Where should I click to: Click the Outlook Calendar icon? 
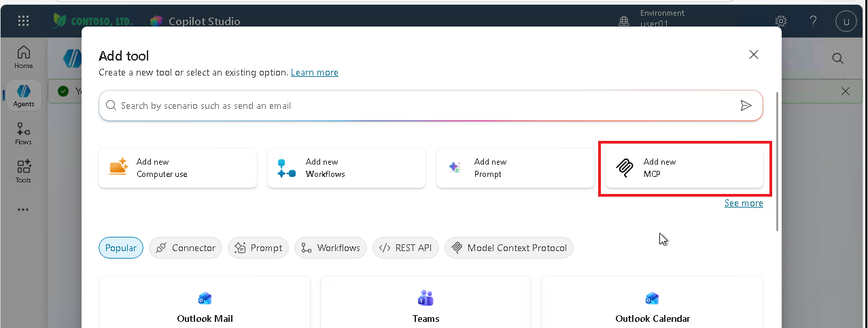click(x=652, y=298)
